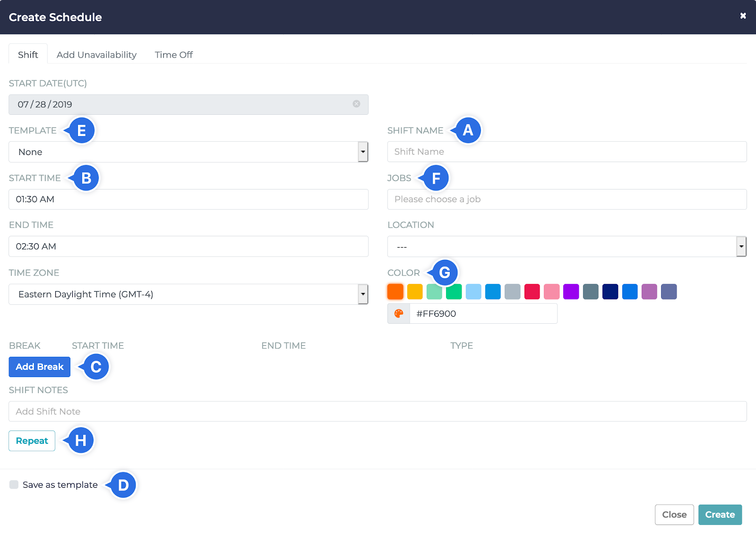Image resolution: width=756 pixels, height=534 pixels.
Task: Click the Create button
Action: click(720, 515)
